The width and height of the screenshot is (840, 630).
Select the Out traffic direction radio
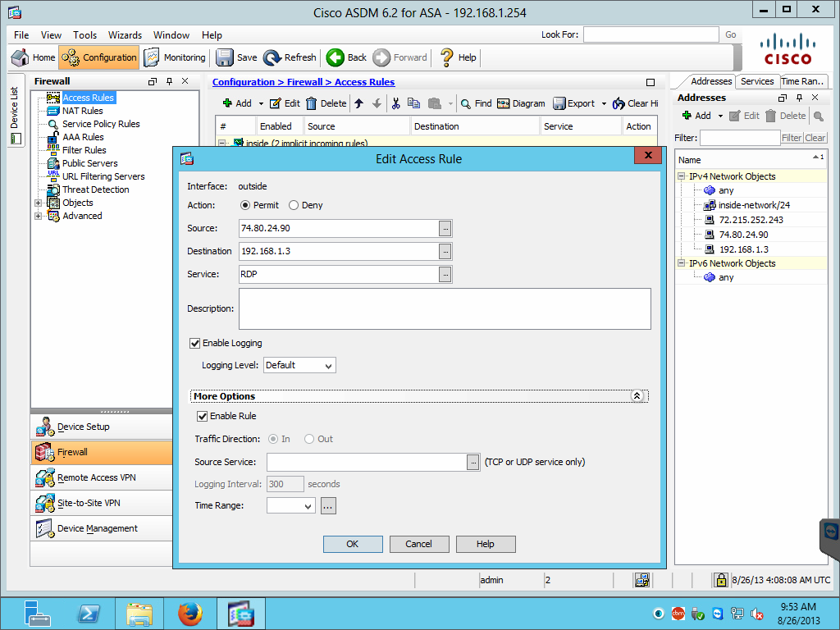click(x=309, y=439)
